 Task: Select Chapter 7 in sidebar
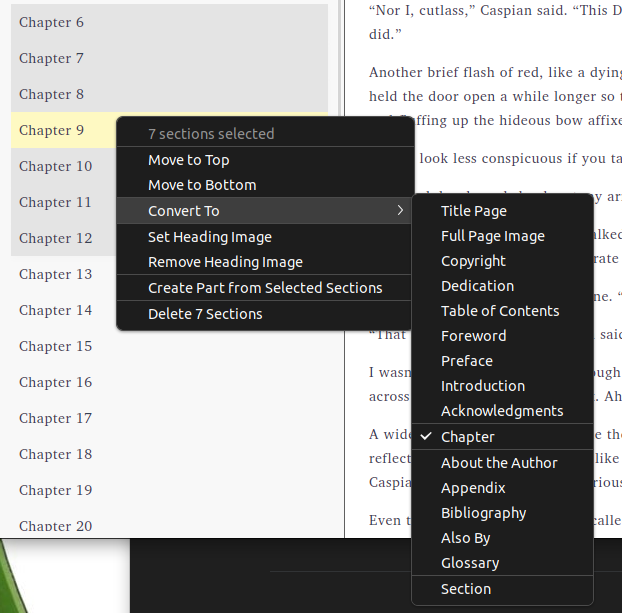[169, 58]
